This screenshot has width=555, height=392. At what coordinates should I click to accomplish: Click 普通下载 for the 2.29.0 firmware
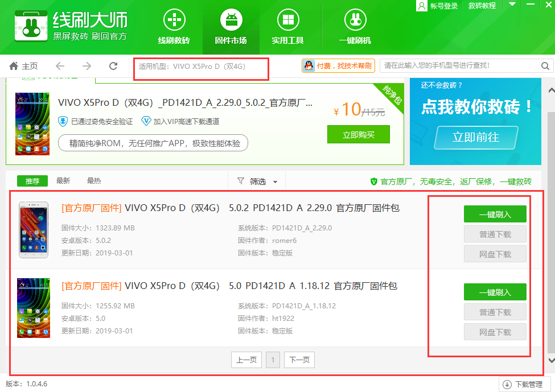pyautogui.click(x=495, y=234)
